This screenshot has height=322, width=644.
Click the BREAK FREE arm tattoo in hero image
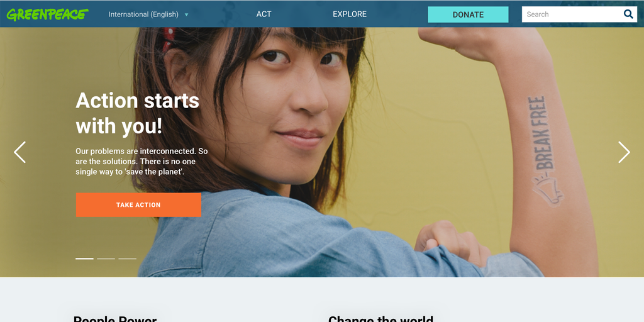click(540, 133)
